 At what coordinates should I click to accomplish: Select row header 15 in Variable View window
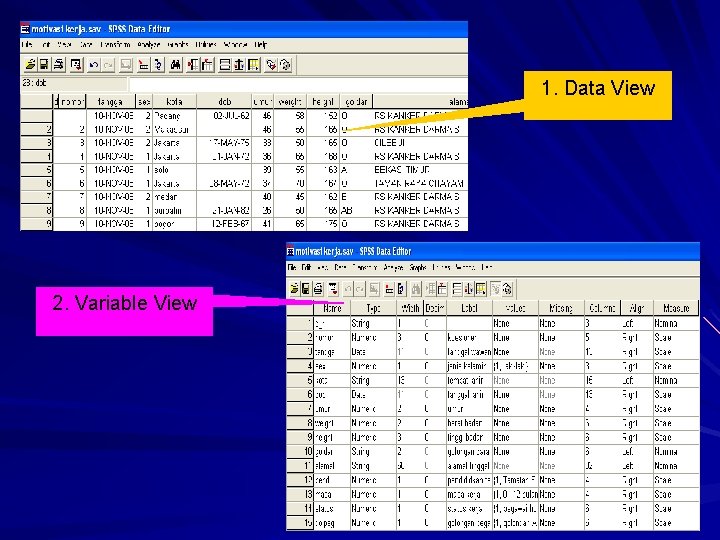(300, 523)
